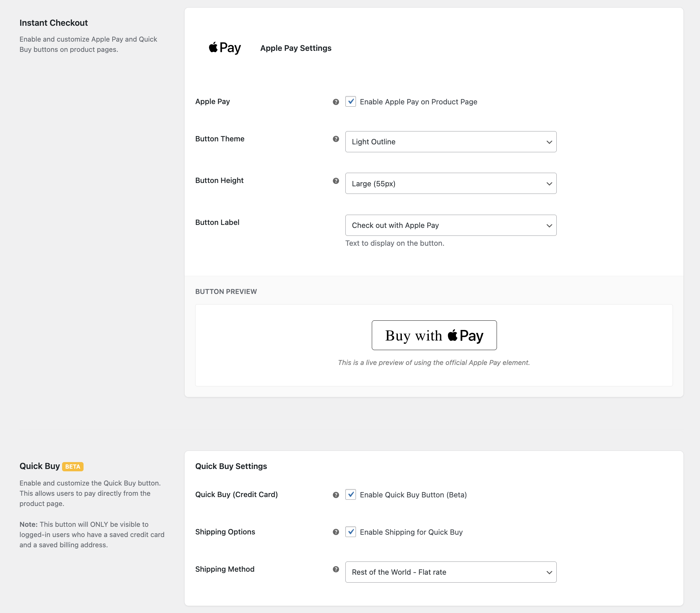Click the Button Theme field label
Image resolution: width=700 pixels, height=613 pixels.
pos(220,139)
